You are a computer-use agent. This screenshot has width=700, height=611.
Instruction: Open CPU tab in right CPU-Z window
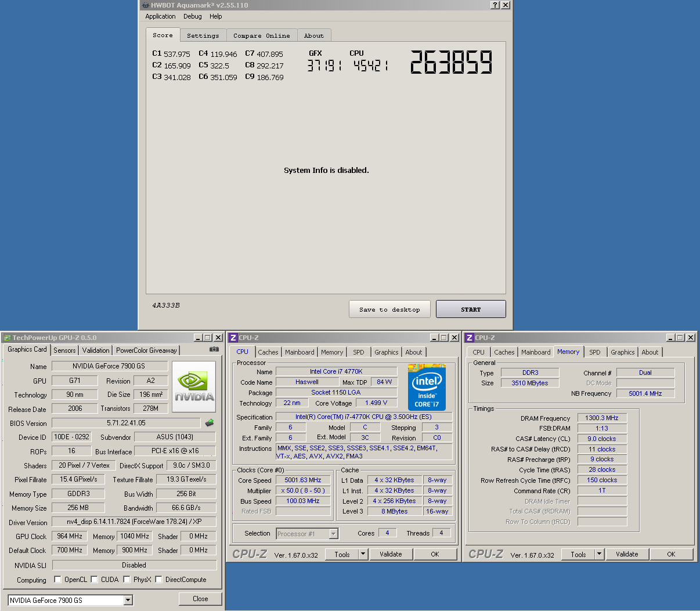click(x=479, y=352)
